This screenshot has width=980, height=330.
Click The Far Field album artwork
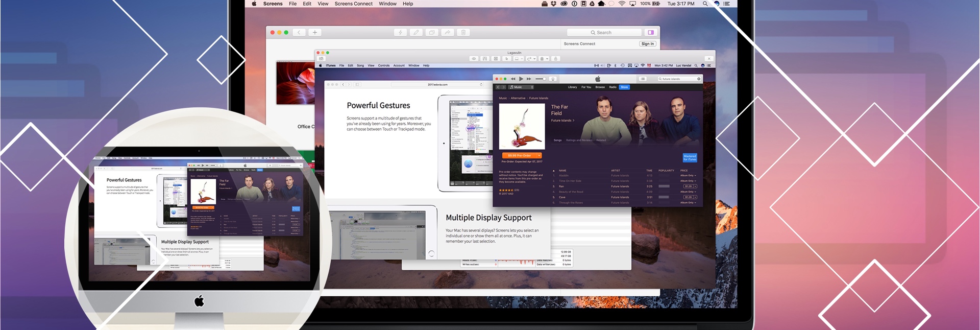522,126
